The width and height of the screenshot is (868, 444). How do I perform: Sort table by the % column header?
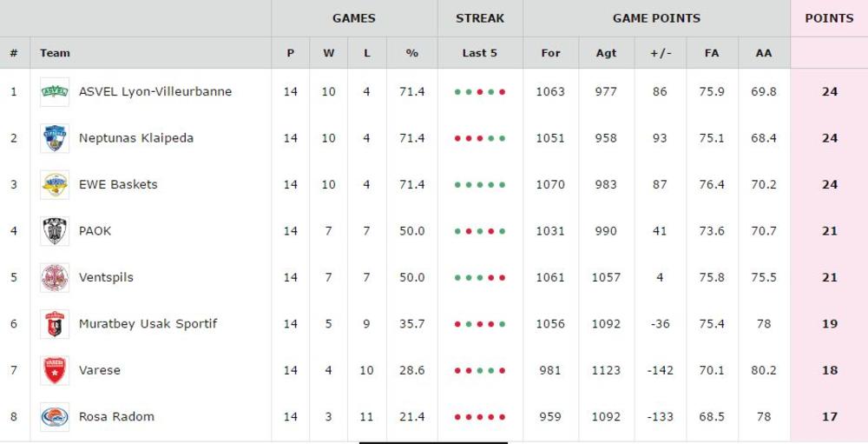(412, 53)
